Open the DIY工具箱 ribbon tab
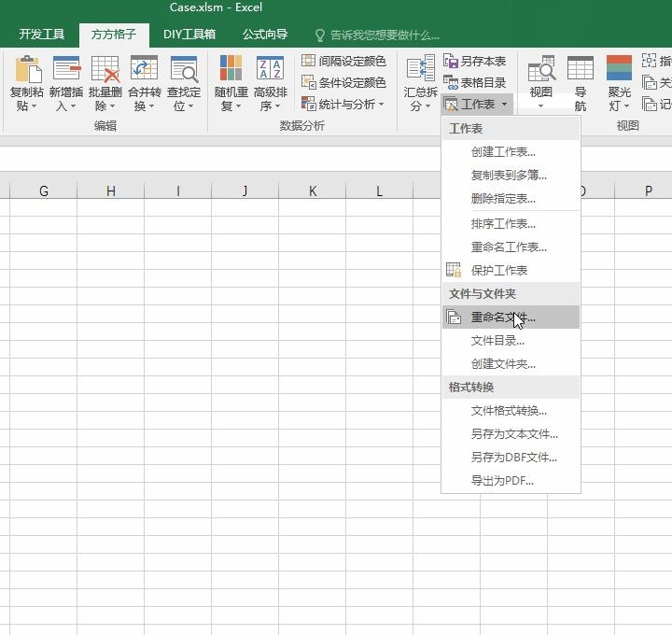The height and width of the screenshot is (635, 672). pos(189,35)
